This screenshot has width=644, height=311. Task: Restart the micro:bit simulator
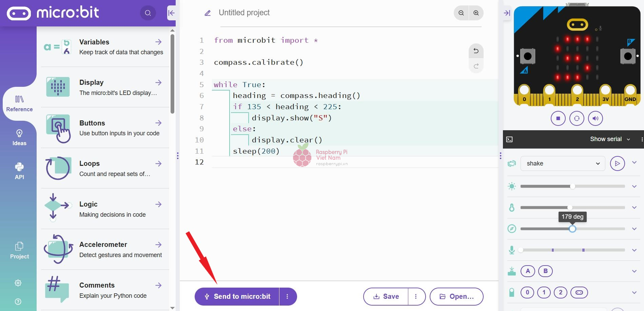(577, 118)
